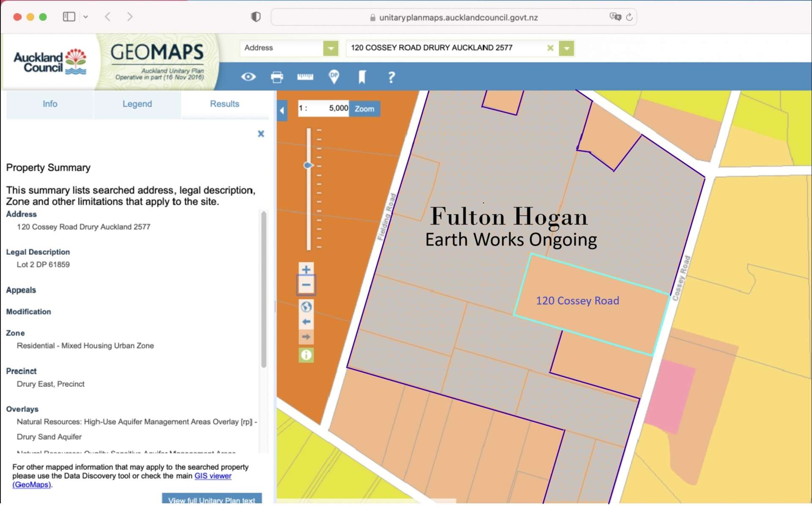The height and width of the screenshot is (505, 812).
Task: Open the DP location marker tool
Action: pos(334,77)
